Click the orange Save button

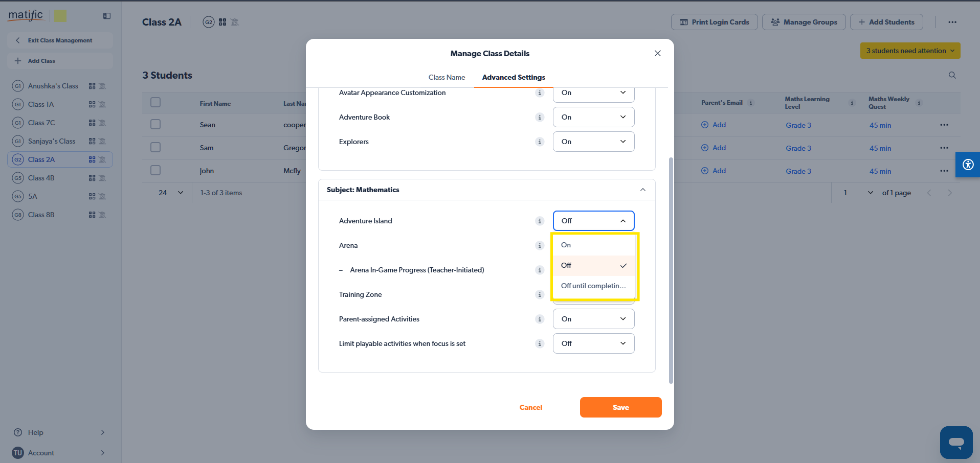tap(620, 407)
